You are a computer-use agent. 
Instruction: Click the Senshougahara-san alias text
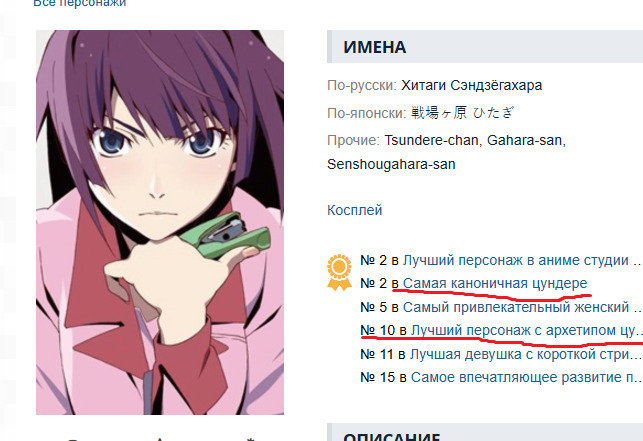pos(391,165)
